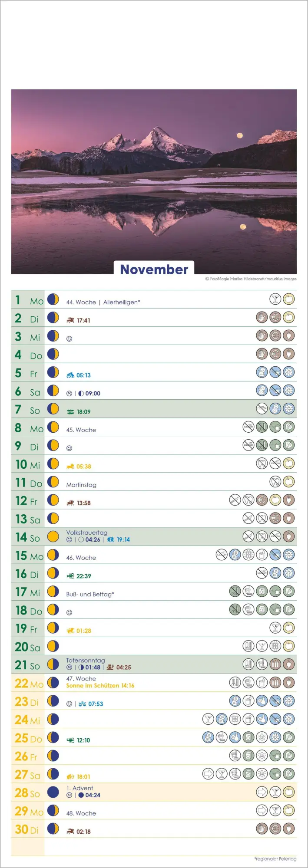Click the Allerheiligen holiday label
The image size is (308, 868).
click(x=122, y=302)
